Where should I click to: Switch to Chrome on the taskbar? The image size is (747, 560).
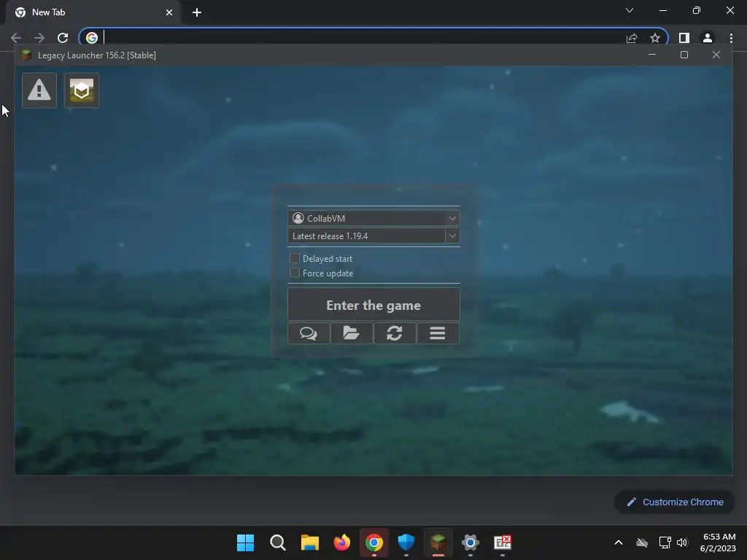point(374,542)
